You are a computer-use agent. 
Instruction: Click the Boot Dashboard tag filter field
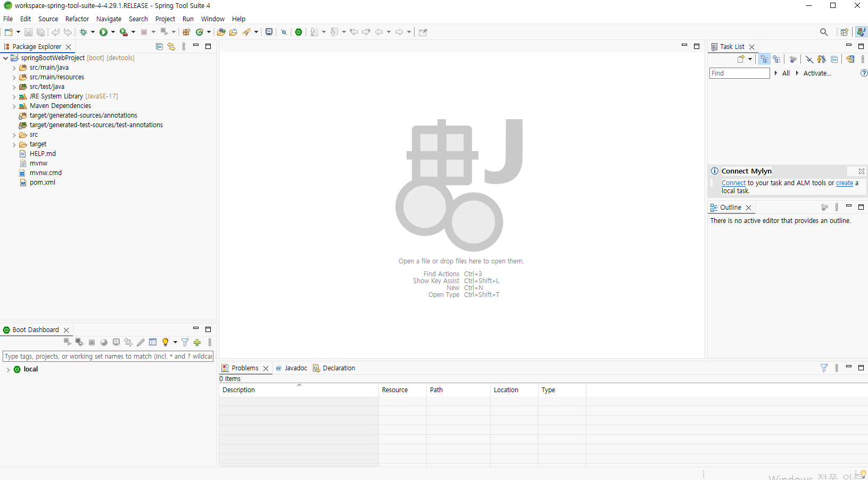pos(108,357)
